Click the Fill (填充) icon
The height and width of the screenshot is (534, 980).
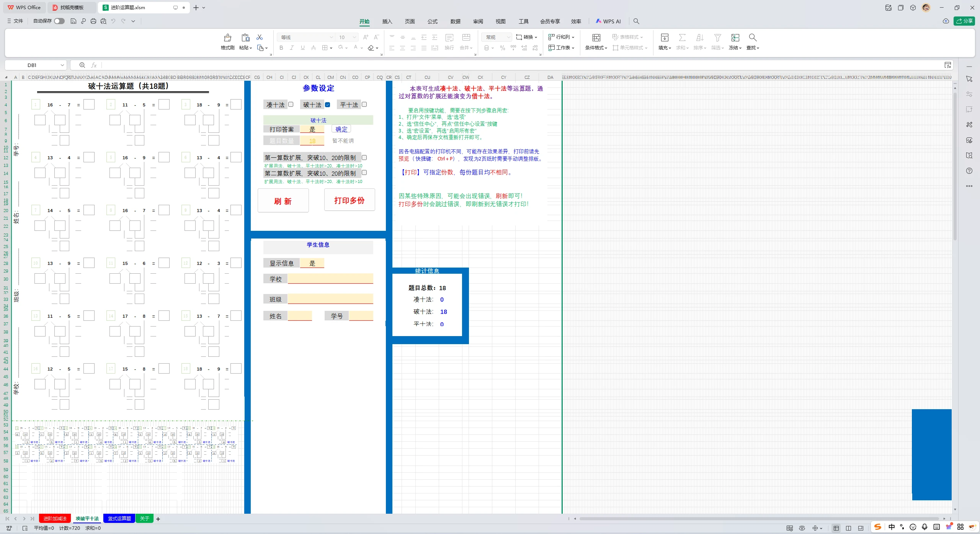point(665,38)
